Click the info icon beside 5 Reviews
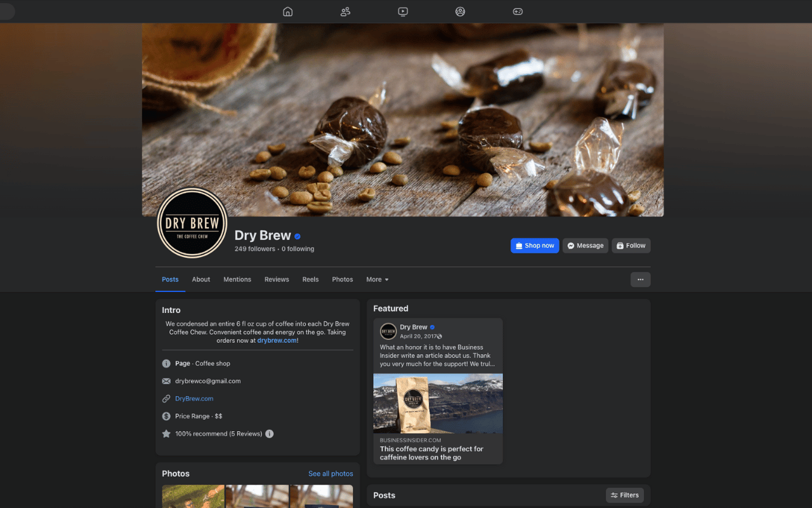 pyautogui.click(x=270, y=434)
